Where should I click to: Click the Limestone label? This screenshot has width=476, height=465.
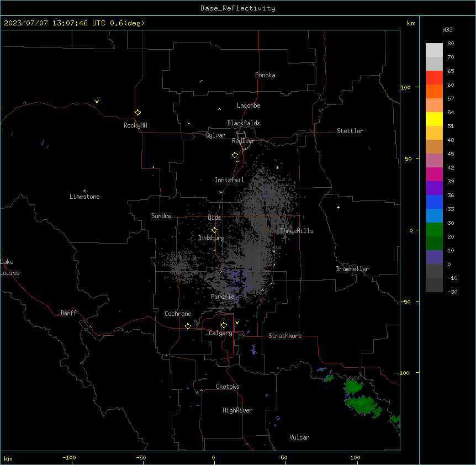[84, 197]
